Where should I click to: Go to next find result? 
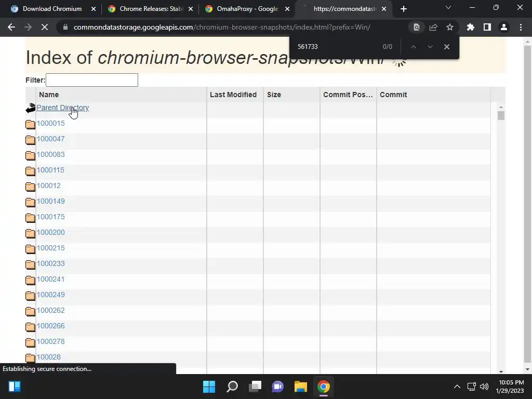point(430,47)
